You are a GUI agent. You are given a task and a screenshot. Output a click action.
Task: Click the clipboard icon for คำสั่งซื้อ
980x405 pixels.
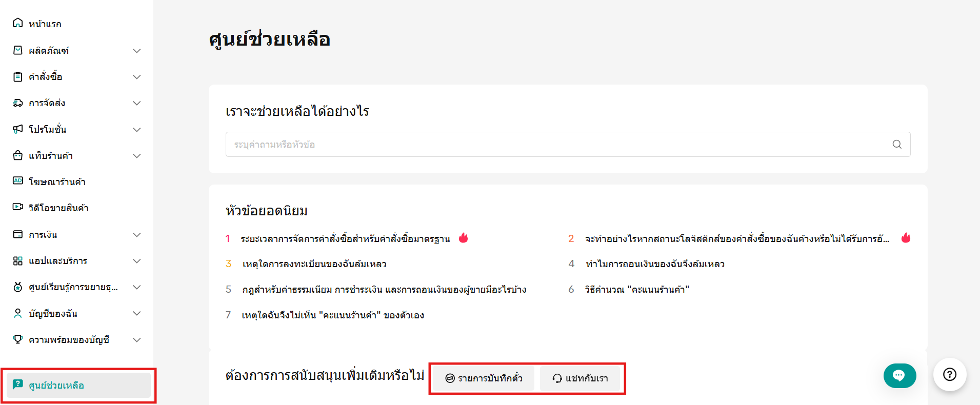pyautogui.click(x=18, y=76)
